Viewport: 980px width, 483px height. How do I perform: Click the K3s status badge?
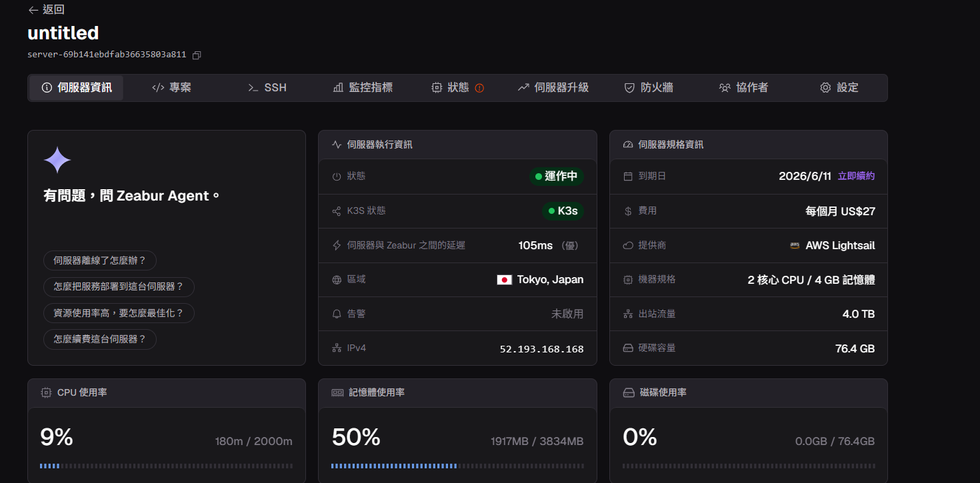(x=563, y=211)
